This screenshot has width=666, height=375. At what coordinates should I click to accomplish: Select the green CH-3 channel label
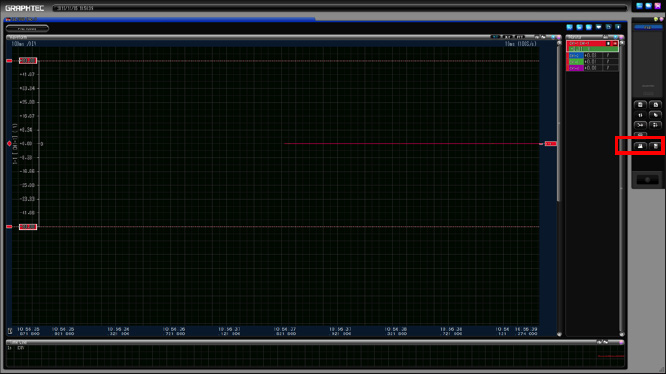click(x=575, y=62)
